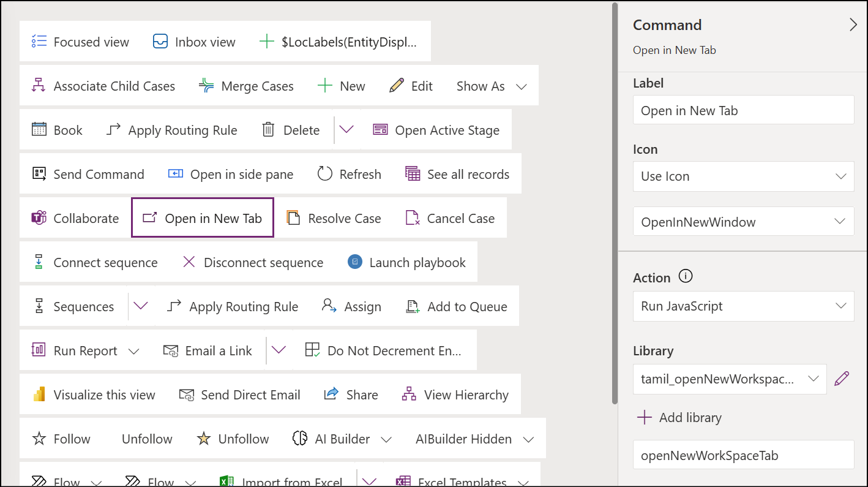Click the Focused view list icon
This screenshot has height=487, width=868.
tap(39, 42)
